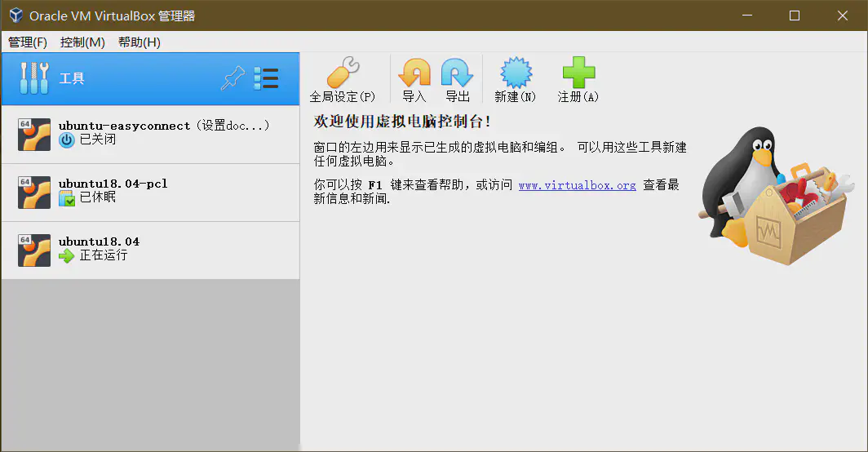Click the VirtualBox title bar app icon
Image resolution: width=868 pixels, height=452 pixels.
coord(15,16)
